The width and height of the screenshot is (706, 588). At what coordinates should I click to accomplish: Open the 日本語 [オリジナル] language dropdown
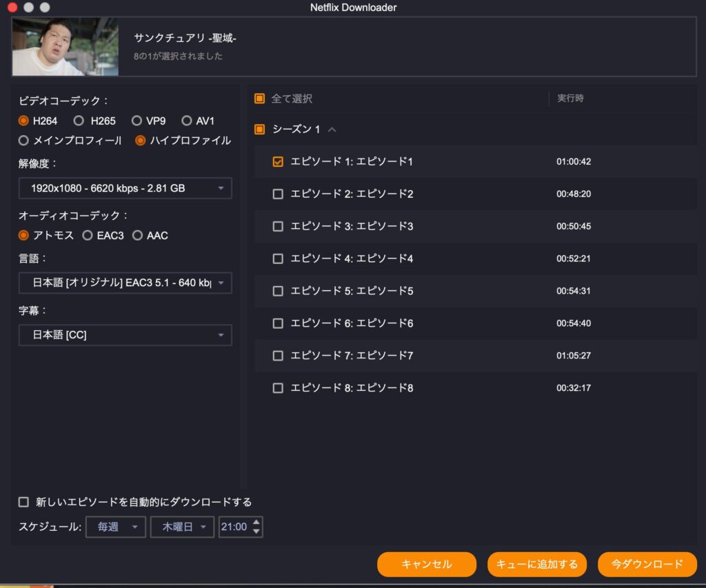pos(125,283)
